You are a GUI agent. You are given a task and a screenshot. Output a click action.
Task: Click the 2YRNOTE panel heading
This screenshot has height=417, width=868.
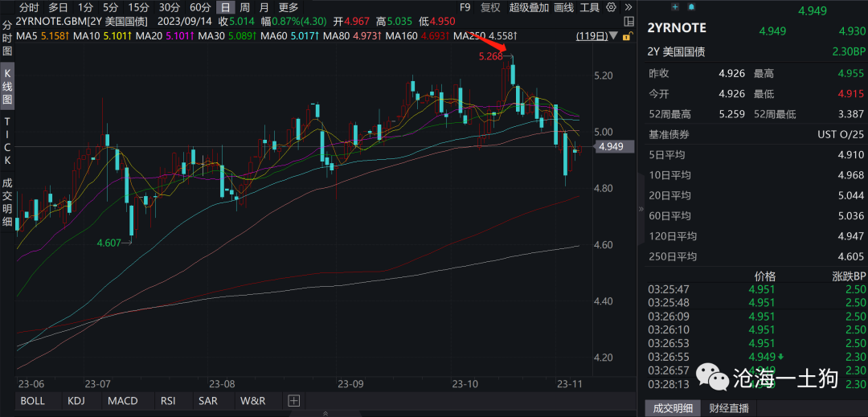(x=677, y=27)
